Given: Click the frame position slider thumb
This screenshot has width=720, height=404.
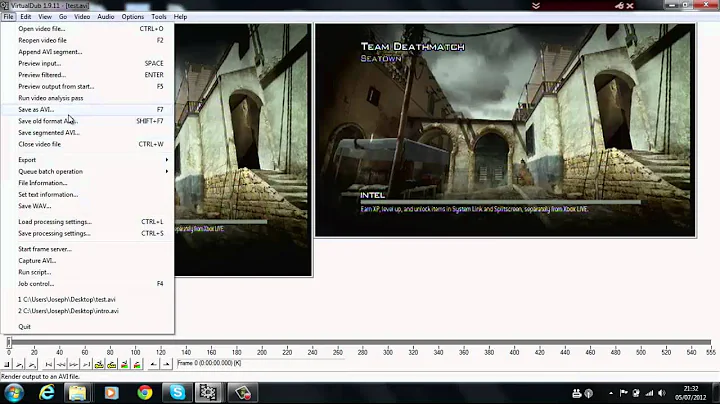Looking at the screenshot, I should (x=9, y=342).
